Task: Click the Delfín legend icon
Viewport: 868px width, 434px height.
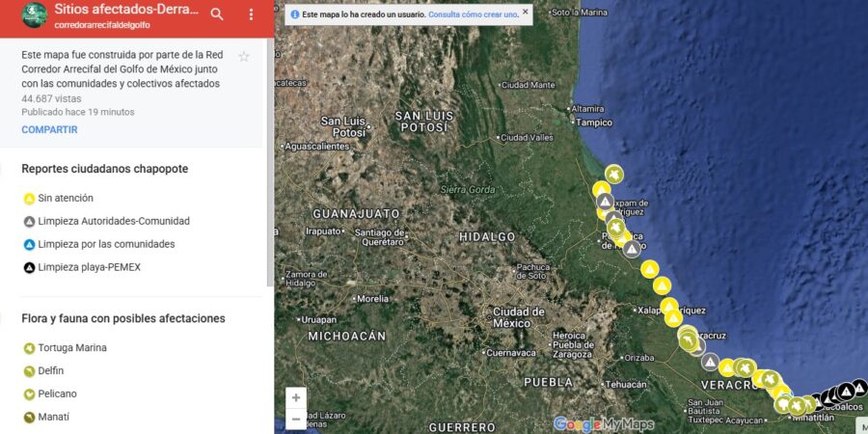Action: [x=29, y=370]
